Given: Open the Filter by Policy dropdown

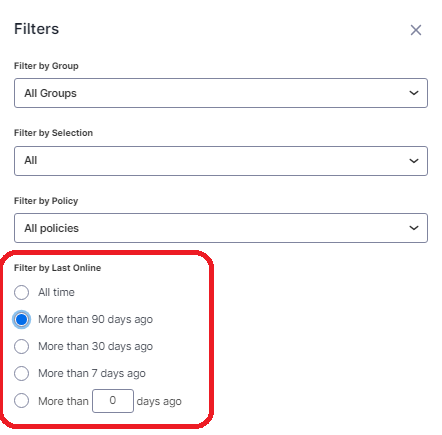Looking at the screenshot, I should (x=221, y=228).
